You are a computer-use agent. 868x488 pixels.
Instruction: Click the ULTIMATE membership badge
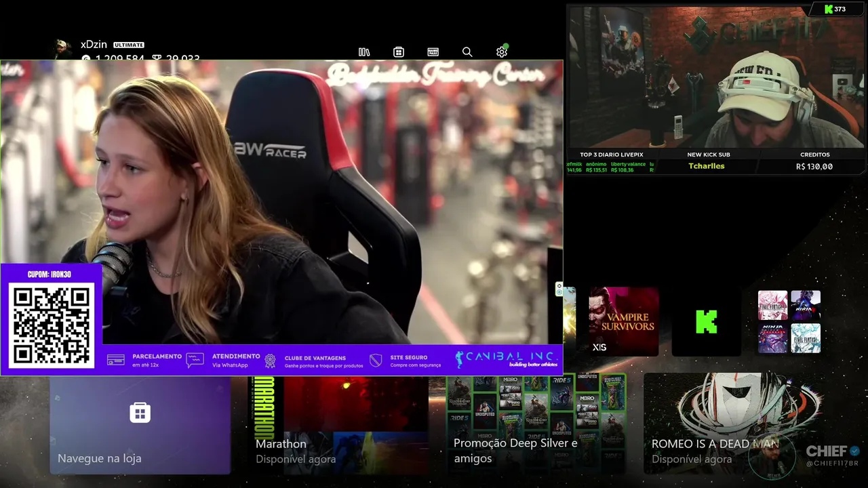(129, 45)
